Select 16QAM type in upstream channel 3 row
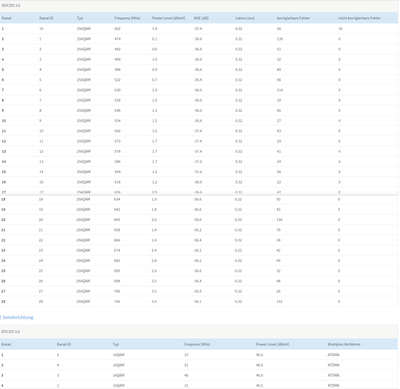 point(118,375)
